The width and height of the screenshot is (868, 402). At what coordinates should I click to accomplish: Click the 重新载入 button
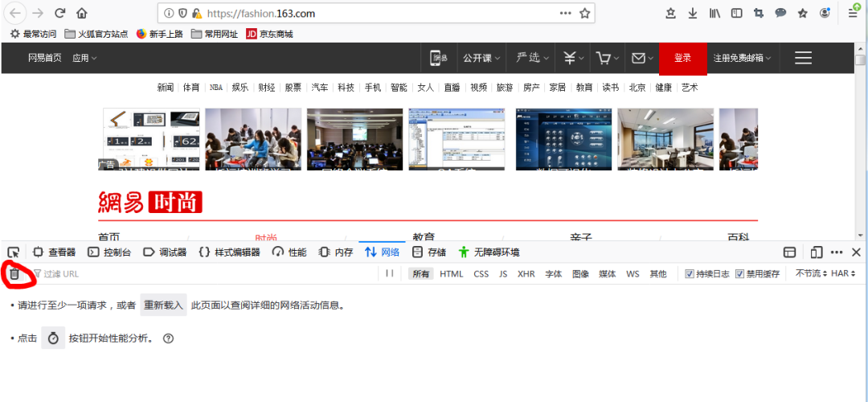coord(163,305)
